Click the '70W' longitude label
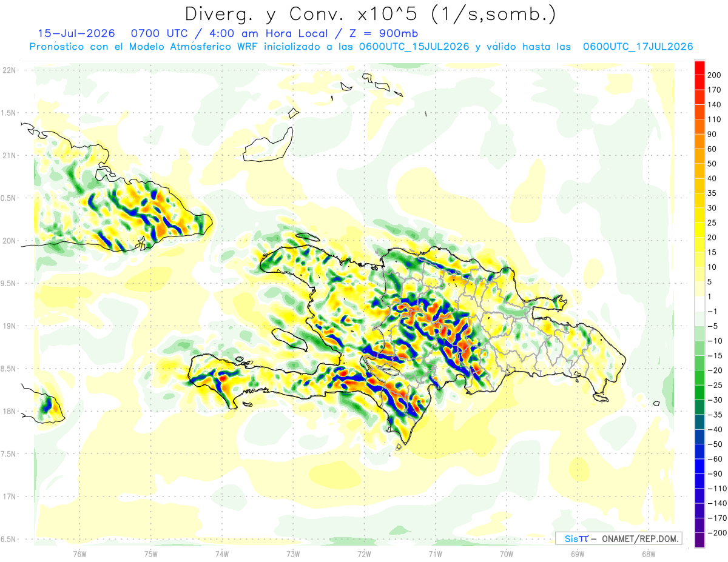Screen dimensions: 728x562 click(507, 553)
